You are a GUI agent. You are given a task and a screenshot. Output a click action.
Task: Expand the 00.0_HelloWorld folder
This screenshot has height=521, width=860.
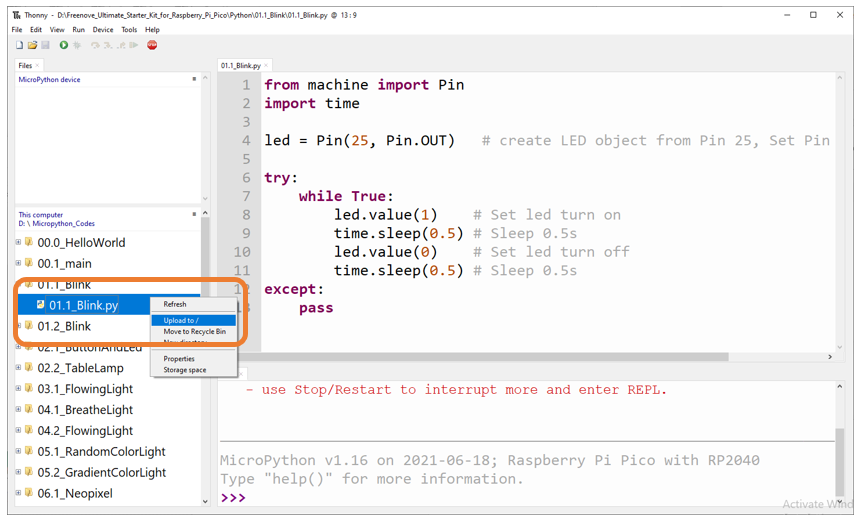pos(18,242)
